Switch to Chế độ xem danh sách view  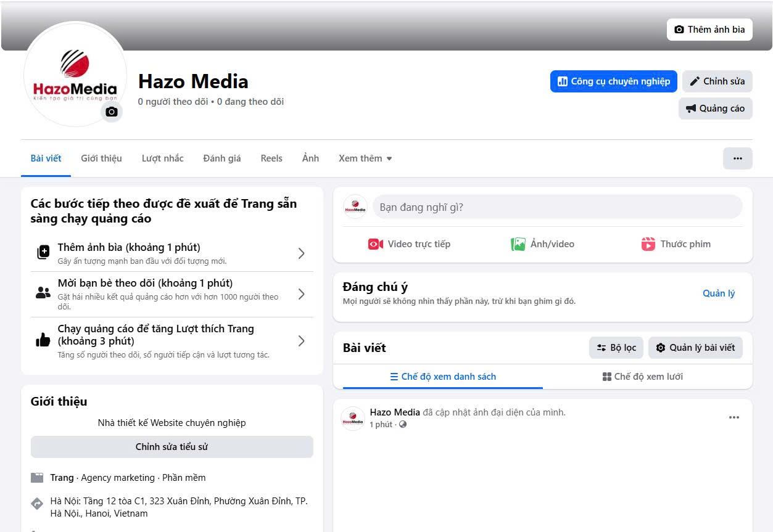(442, 377)
